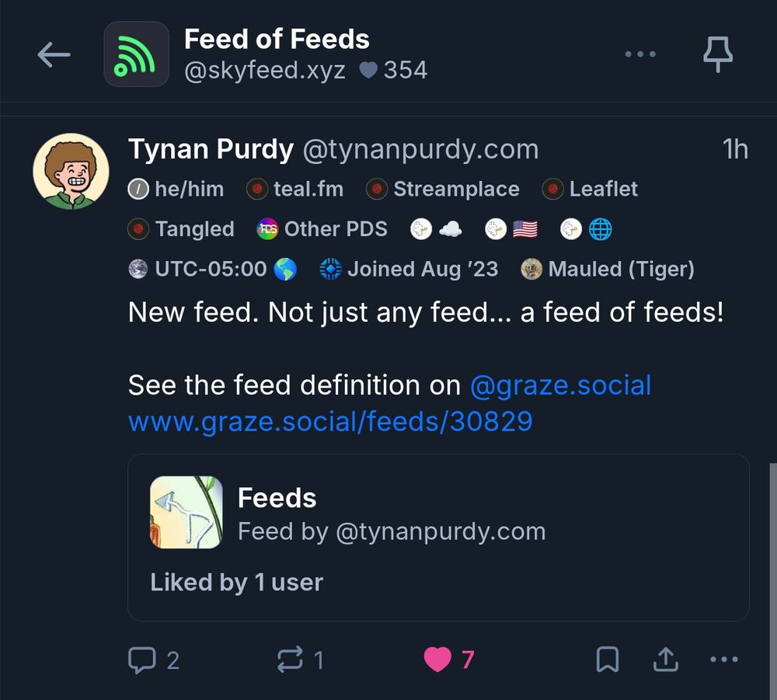Screen dimensions: 777x700
Task: Share the post via the share icon
Action: coord(665,659)
